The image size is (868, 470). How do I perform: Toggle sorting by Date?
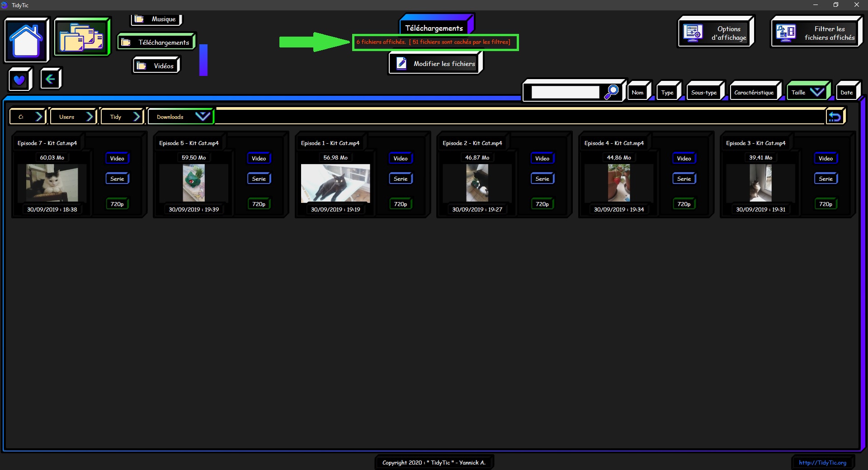coord(846,93)
